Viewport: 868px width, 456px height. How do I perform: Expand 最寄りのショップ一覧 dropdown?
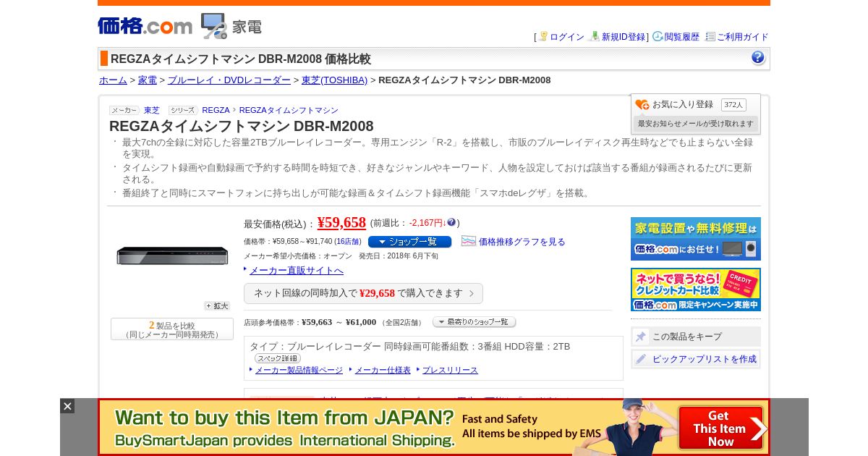475,322
